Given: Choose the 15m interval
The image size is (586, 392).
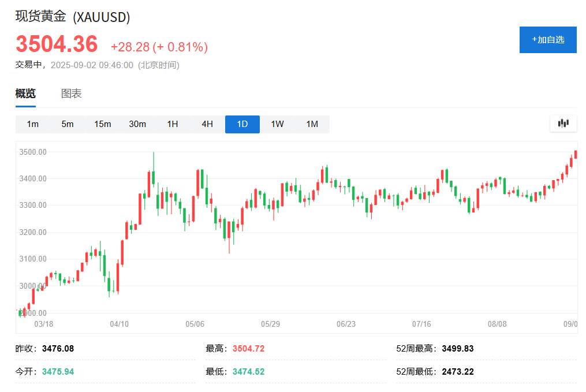Looking at the screenshot, I should 103,124.
